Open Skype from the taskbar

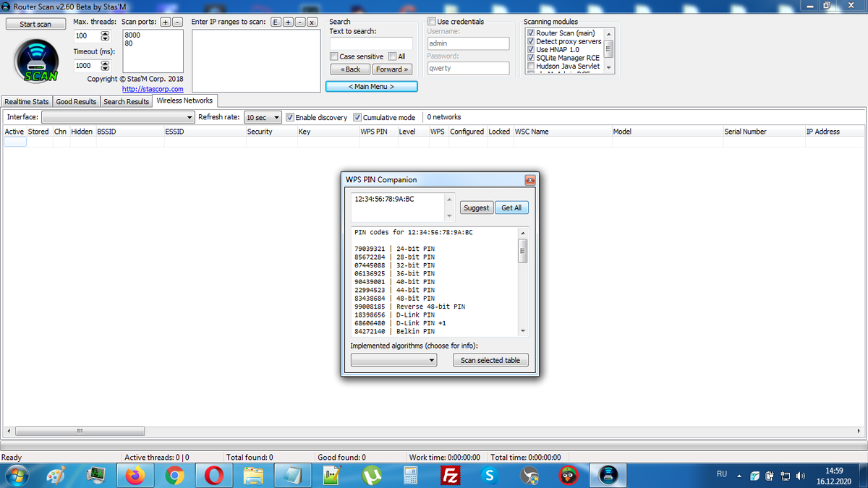pos(490,475)
